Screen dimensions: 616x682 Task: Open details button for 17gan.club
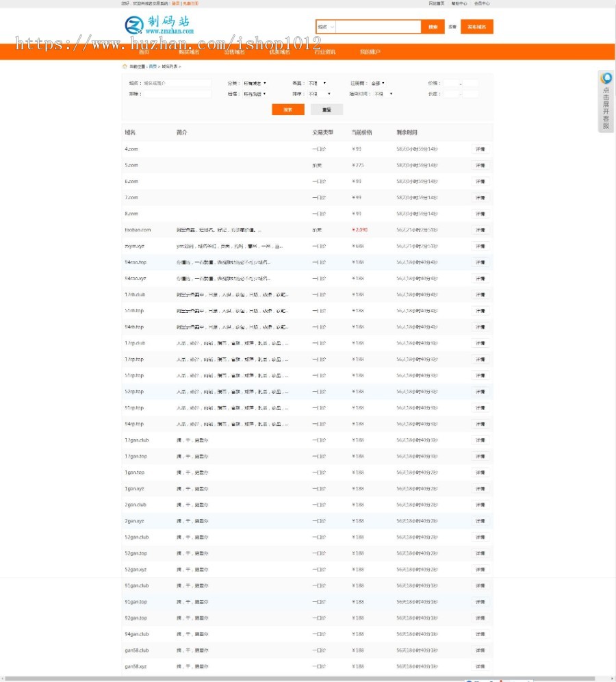click(480, 440)
